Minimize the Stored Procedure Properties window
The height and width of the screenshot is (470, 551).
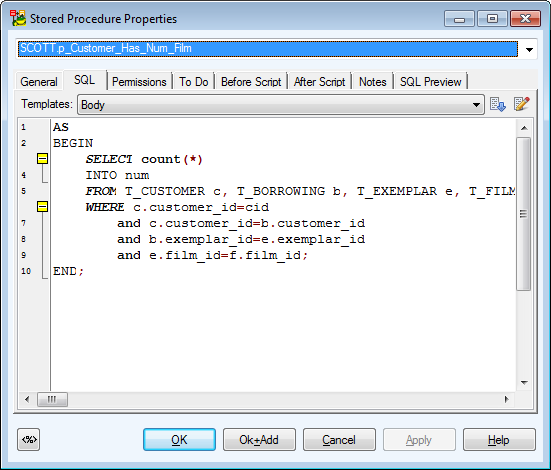click(459, 19)
